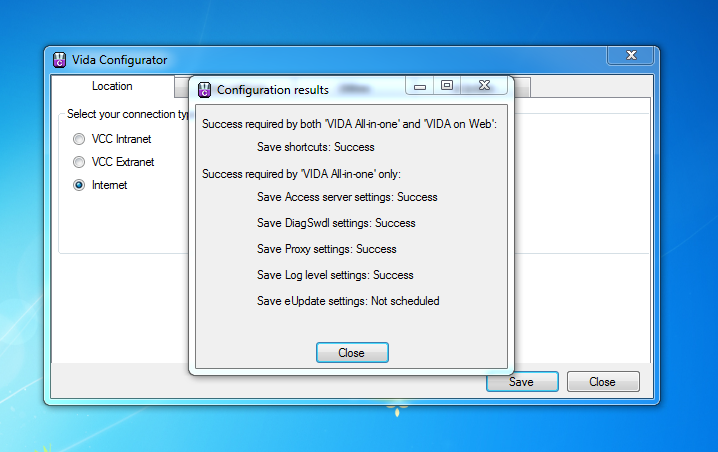Click the Save button in Vida Configurator
Screen dimensions: 718x452
(521, 382)
